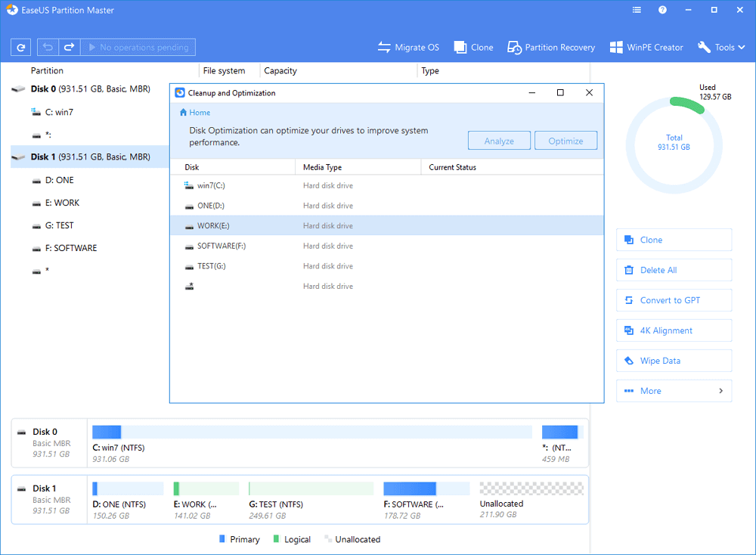
Task: Click the Optimize button
Action: pyautogui.click(x=565, y=141)
